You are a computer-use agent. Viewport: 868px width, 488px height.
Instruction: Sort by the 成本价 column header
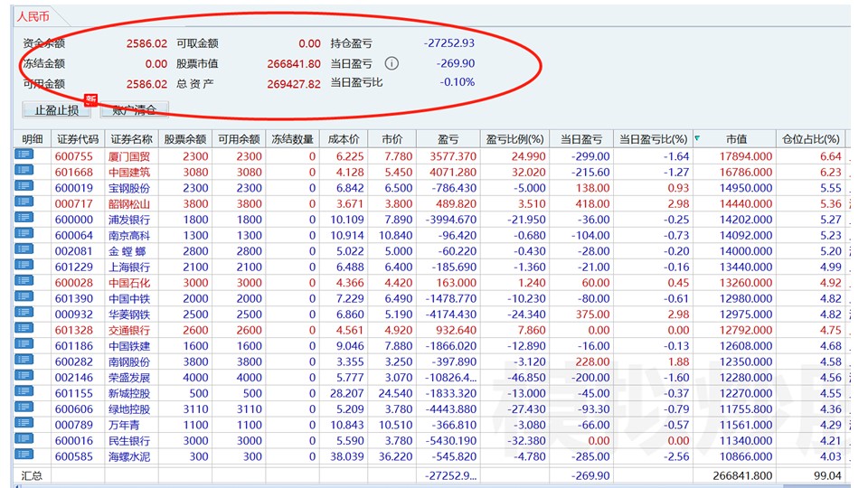tap(344, 139)
